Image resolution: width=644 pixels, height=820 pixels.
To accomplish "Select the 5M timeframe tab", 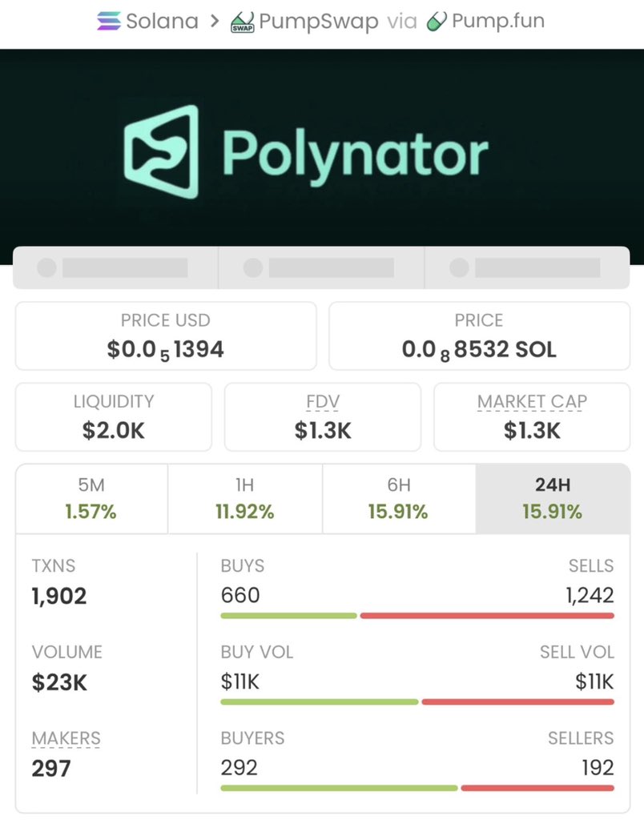I will 91,499.
